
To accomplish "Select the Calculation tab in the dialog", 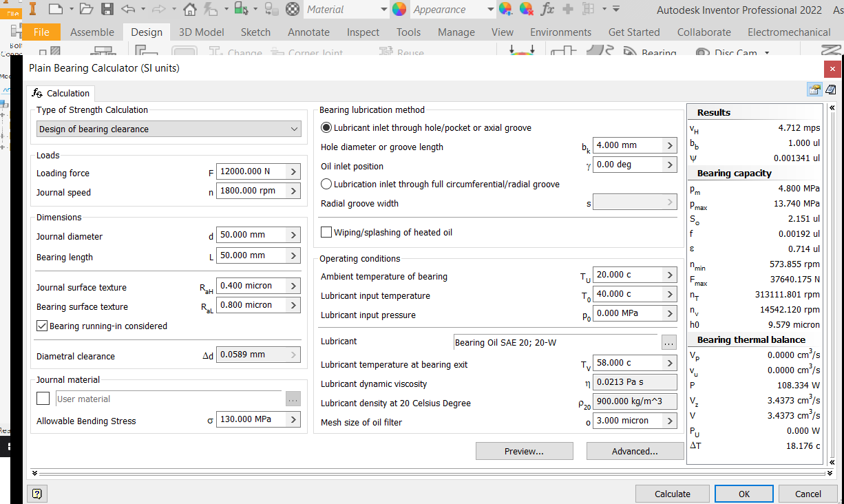I will (x=61, y=93).
